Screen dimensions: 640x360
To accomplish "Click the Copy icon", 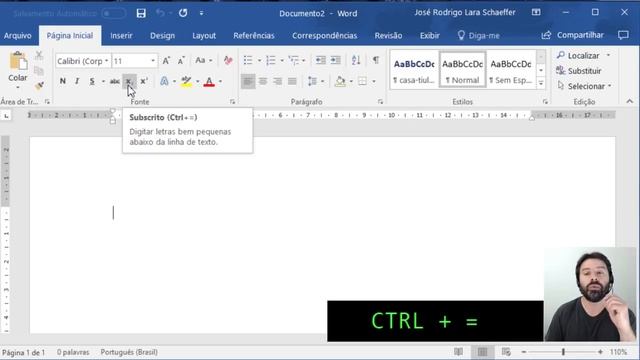I will tap(39, 71).
